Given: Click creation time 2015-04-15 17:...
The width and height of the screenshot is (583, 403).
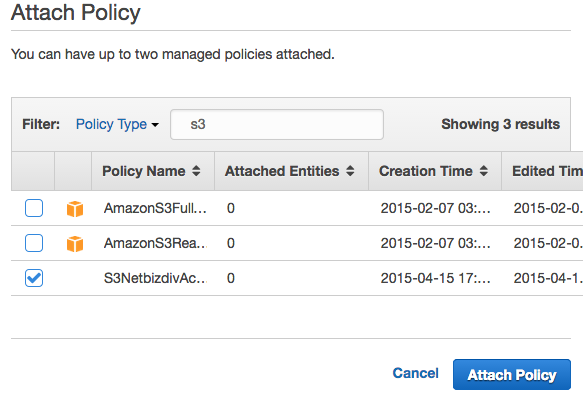Looking at the screenshot, I should pos(435,278).
